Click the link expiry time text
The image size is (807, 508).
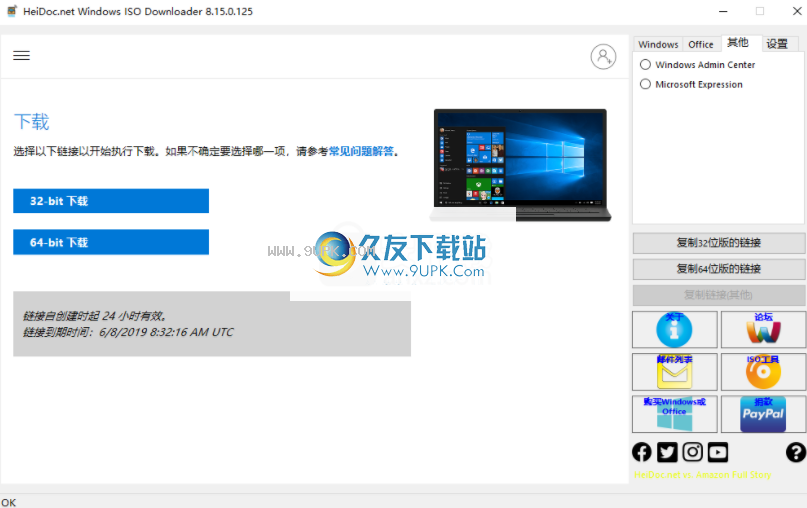pyautogui.click(x=128, y=332)
